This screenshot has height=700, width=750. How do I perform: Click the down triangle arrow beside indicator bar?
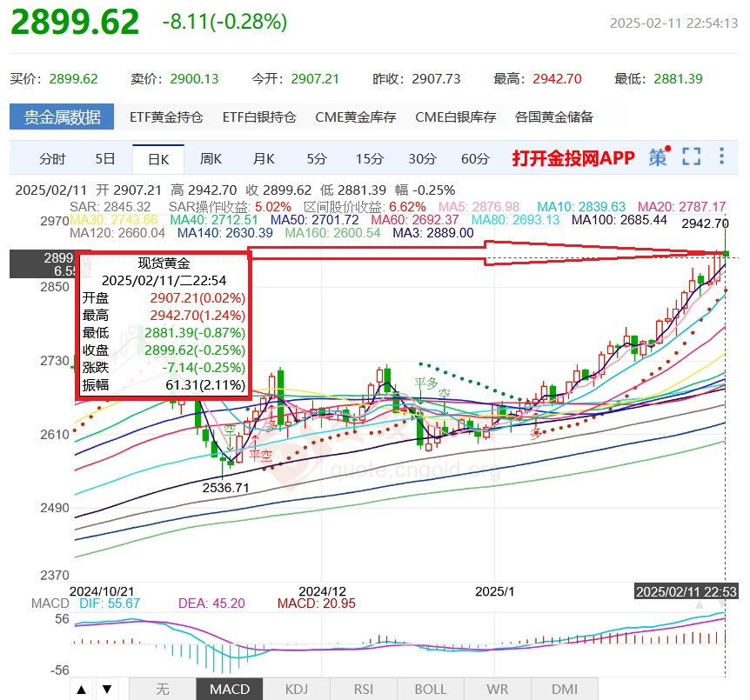click(x=106, y=688)
